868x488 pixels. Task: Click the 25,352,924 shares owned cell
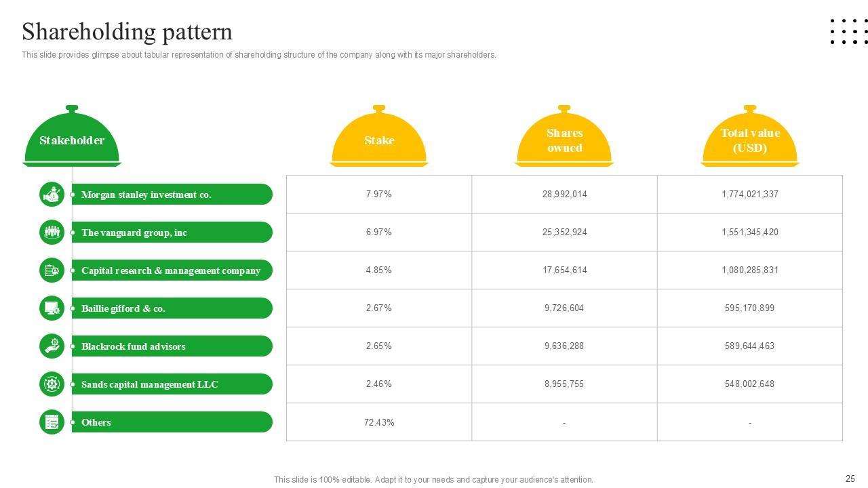[564, 232]
